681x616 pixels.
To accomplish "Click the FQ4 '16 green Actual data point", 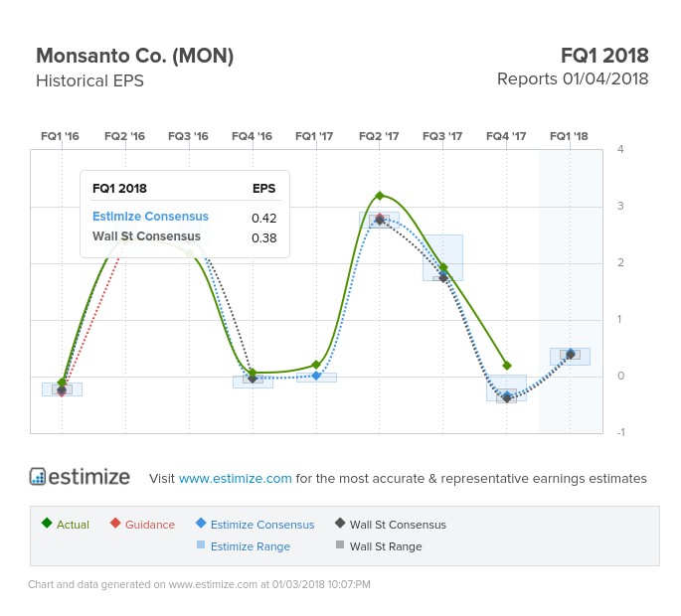I will [253, 373].
